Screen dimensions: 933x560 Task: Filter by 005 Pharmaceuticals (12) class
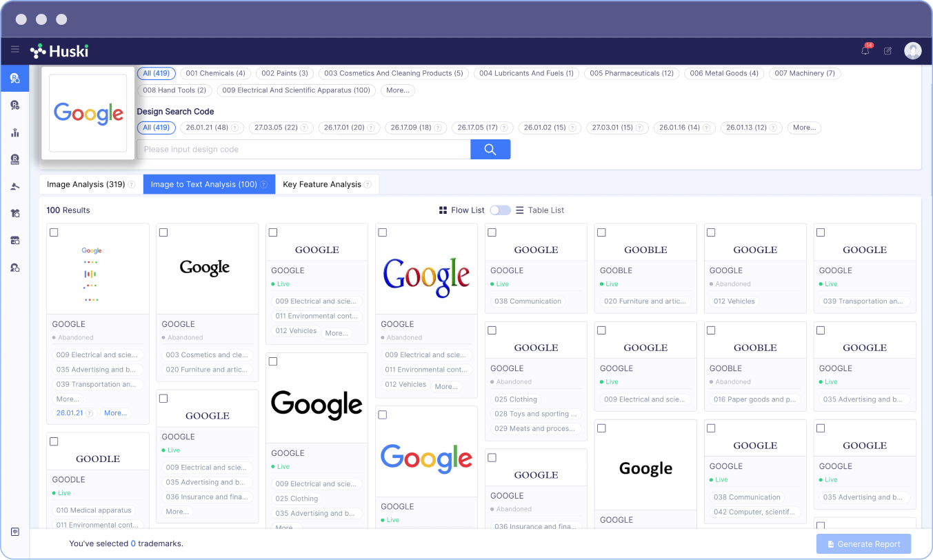click(631, 73)
